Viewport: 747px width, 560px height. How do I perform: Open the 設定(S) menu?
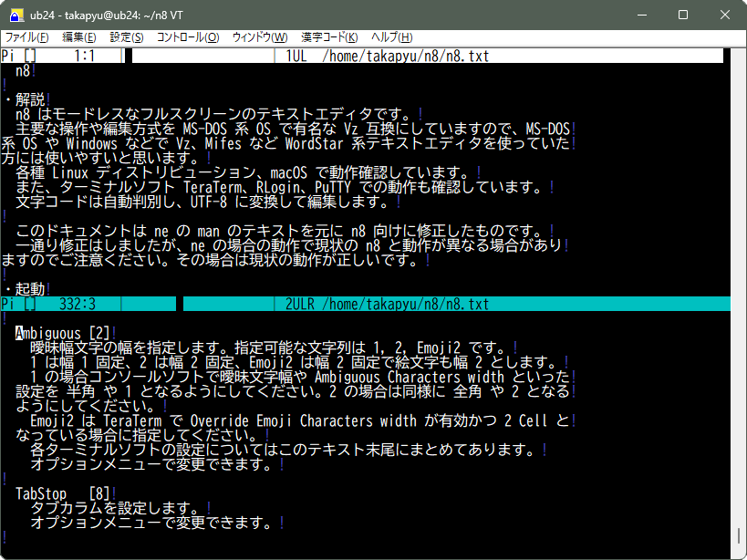coord(127,37)
